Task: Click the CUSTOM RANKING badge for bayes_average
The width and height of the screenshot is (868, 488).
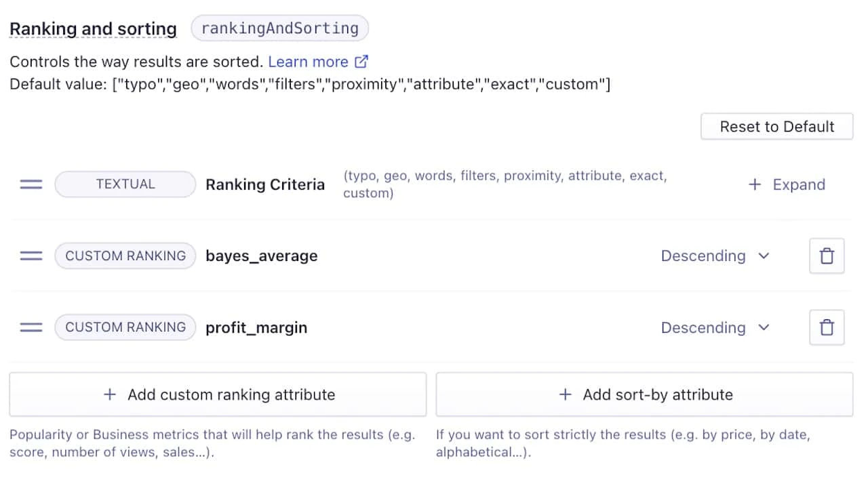Action: 125,256
